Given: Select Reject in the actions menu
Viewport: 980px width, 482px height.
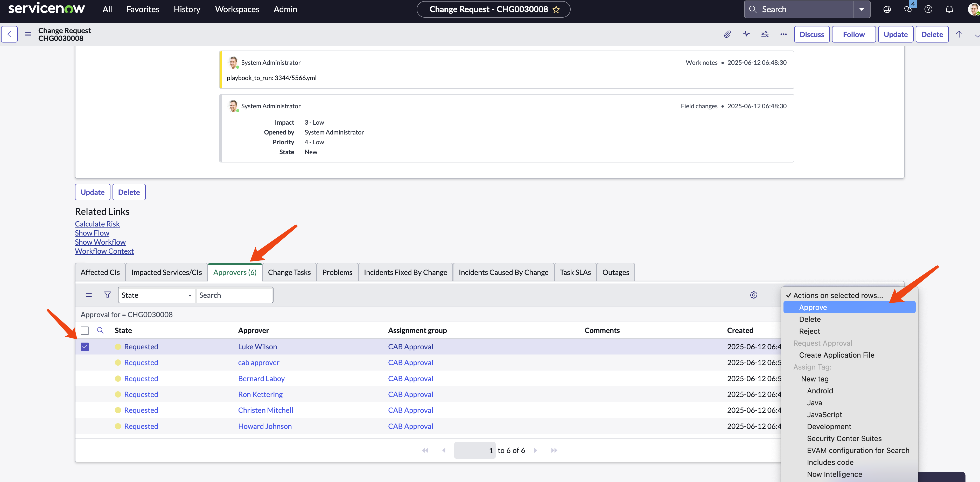Looking at the screenshot, I should (809, 331).
